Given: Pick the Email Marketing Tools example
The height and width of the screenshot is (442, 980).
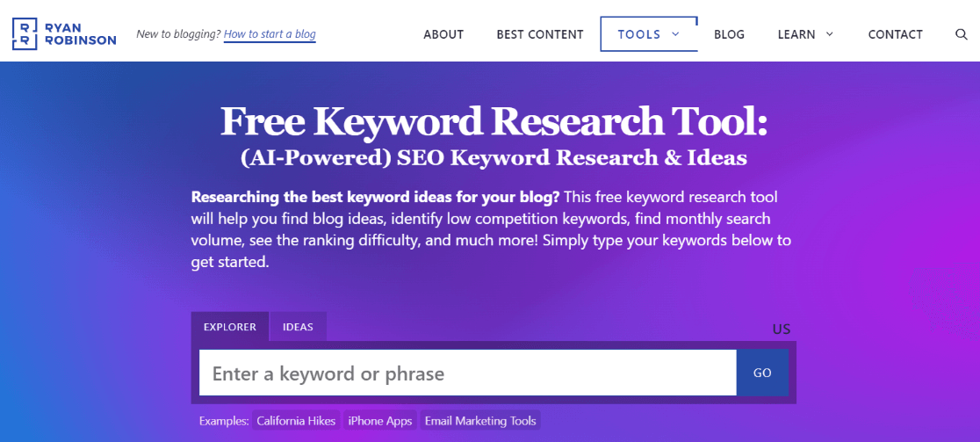Looking at the screenshot, I should pos(480,421).
